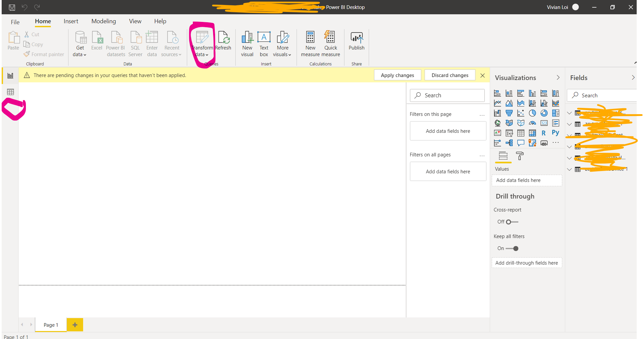Screen dimensions: 644x339
Task: Add a new page with plus button
Action: point(75,325)
